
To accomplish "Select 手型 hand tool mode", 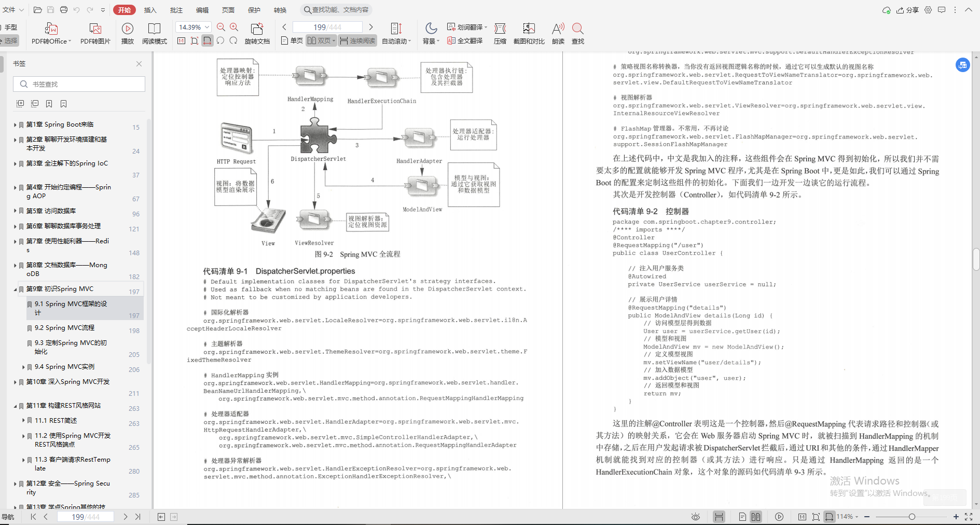I will 9,27.
